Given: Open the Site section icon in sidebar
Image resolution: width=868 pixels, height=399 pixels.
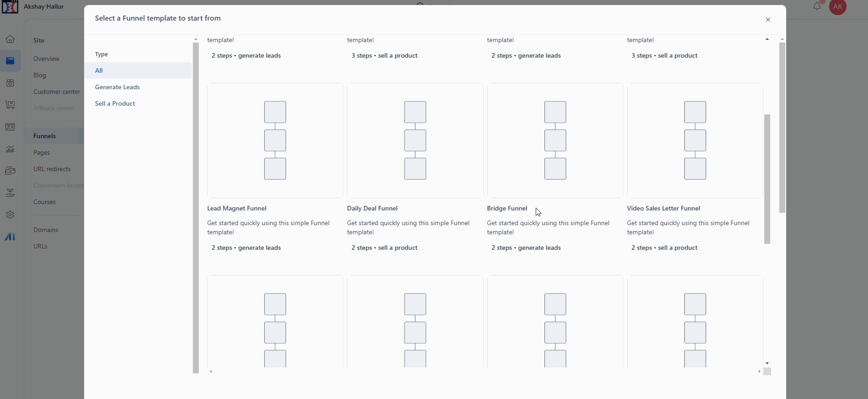Looking at the screenshot, I should coord(10,61).
